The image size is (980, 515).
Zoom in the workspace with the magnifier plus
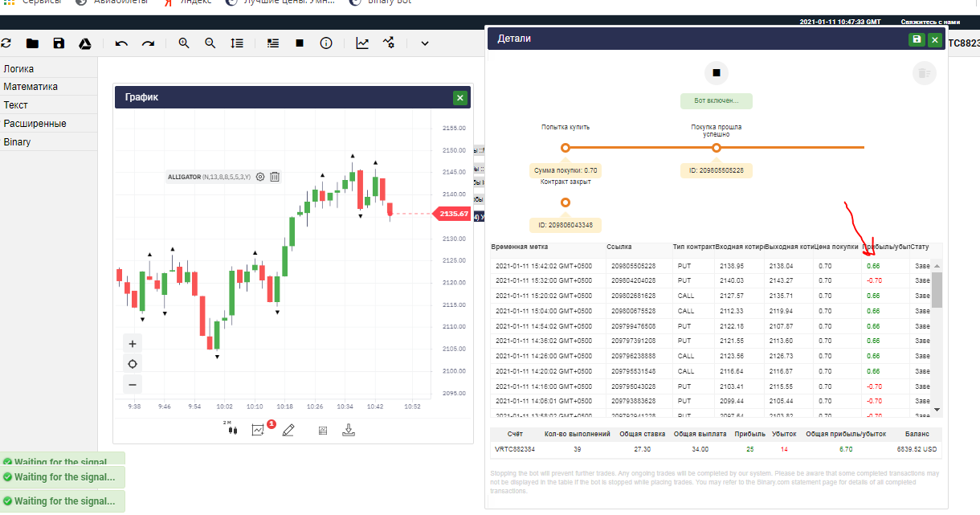tap(184, 43)
